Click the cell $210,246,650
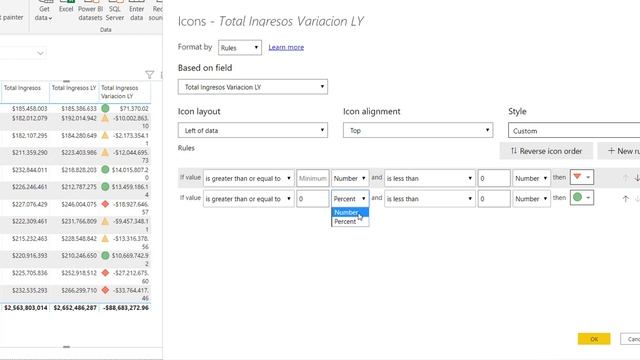This screenshot has height=360, width=640. click(79, 256)
